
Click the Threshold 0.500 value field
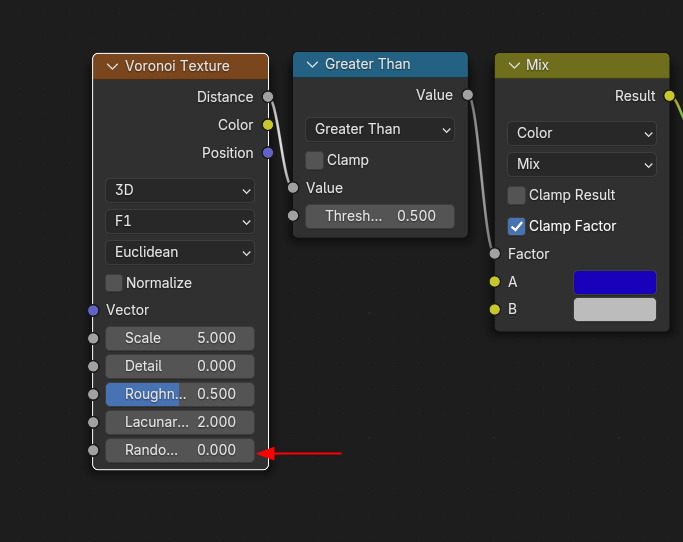pos(380,216)
